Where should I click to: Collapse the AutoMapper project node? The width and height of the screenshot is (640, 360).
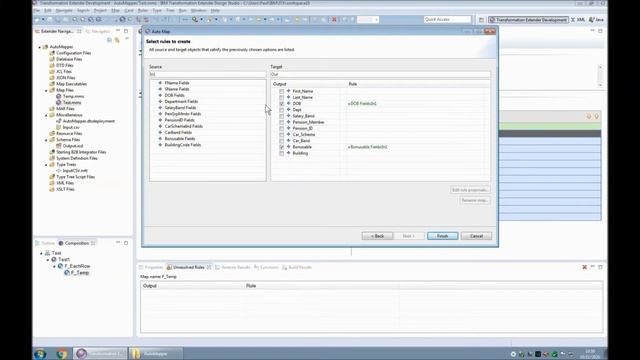(x=40, y=47)
